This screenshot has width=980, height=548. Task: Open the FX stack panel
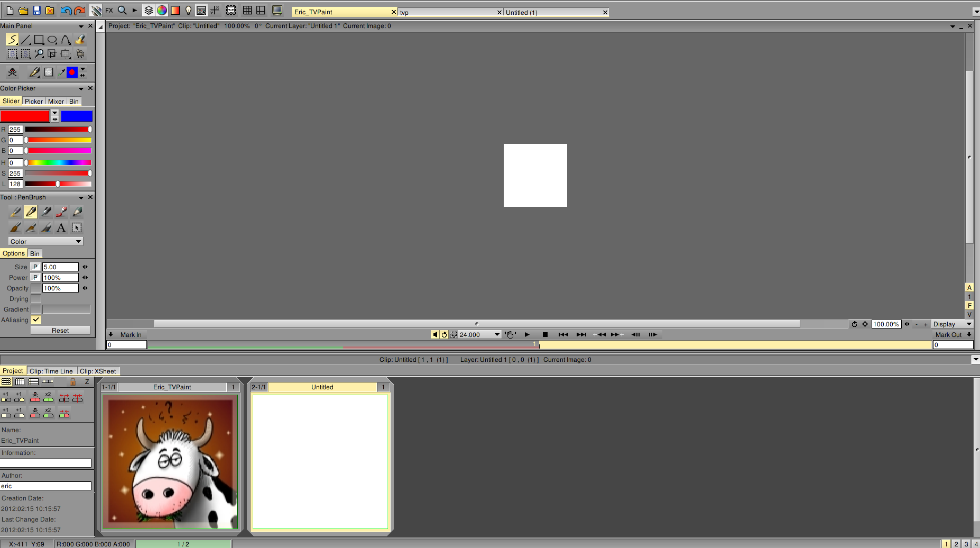109,10
